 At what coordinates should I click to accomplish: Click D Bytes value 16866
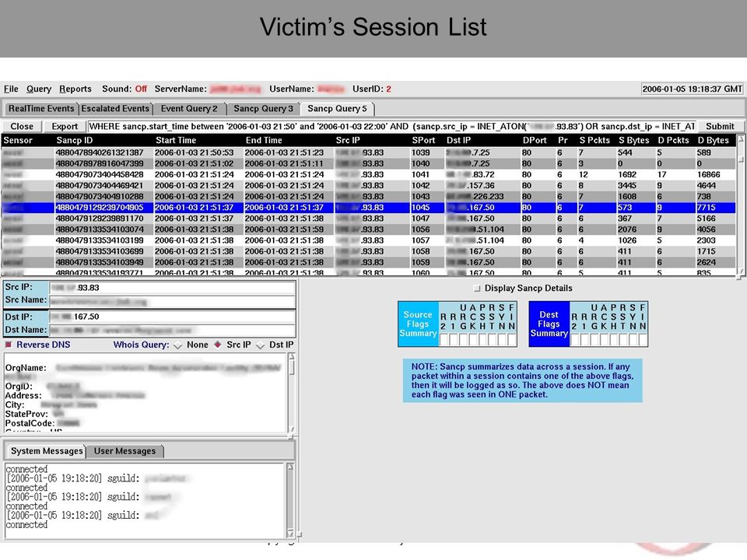pos(709,175)
